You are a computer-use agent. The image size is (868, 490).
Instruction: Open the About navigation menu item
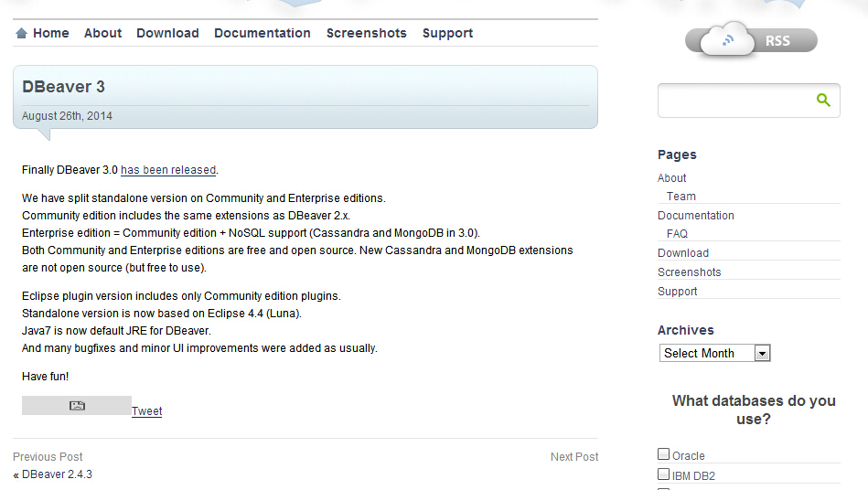click(x=102, y=33)
